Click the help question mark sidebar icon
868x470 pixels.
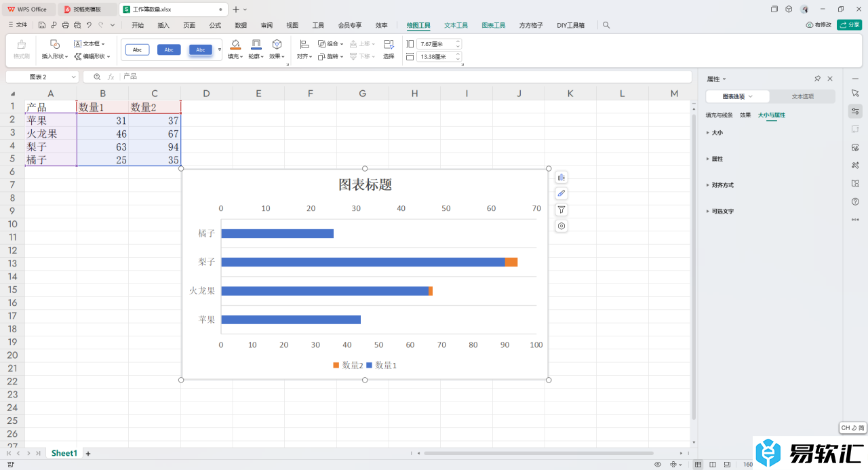pyautogui.click(x=855, y=201)
